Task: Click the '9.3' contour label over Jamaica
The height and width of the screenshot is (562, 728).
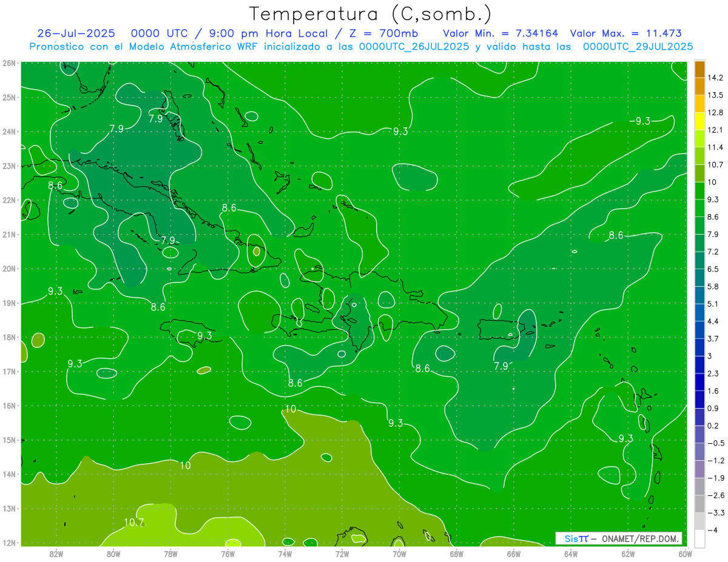Action: point(204,335)
